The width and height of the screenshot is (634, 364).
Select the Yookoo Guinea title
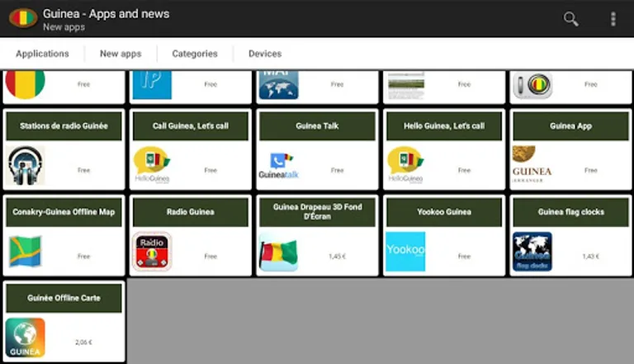(444, 212)
